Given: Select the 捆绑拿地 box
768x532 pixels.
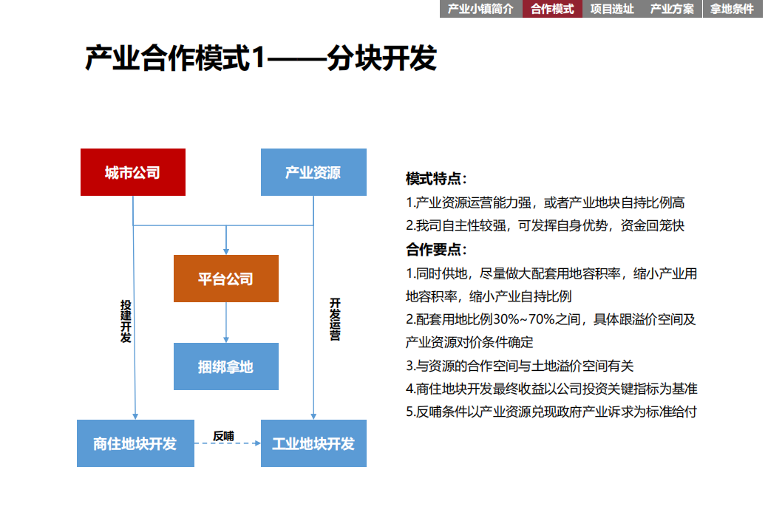Looking at the screenshot, I should coord(225,366).
